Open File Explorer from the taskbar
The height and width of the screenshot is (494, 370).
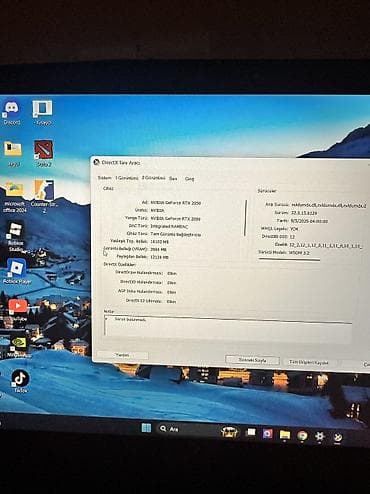[285, 435]
